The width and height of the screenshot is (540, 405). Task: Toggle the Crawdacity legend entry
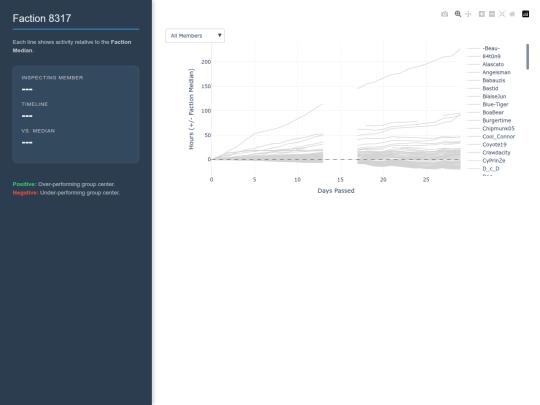coord(496,153)
